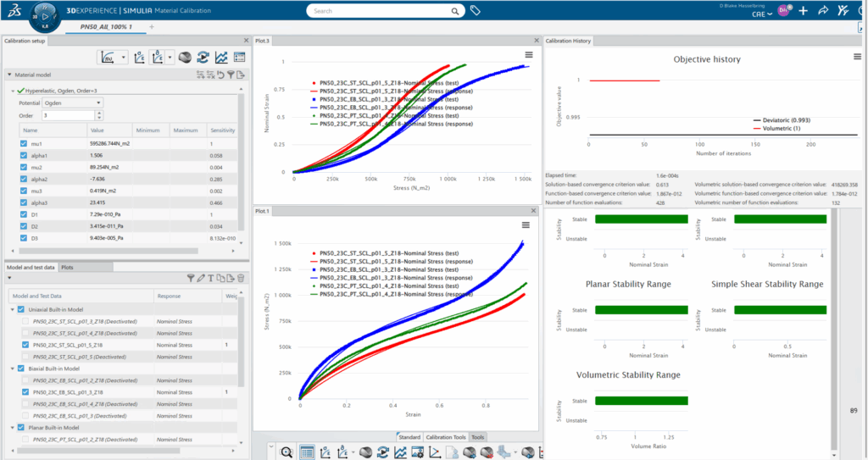The height and width of the screenshot is (460, 868).
Task: Collapse the Uniaxial Built-in Model group
Action: click(x=11, y=309)
